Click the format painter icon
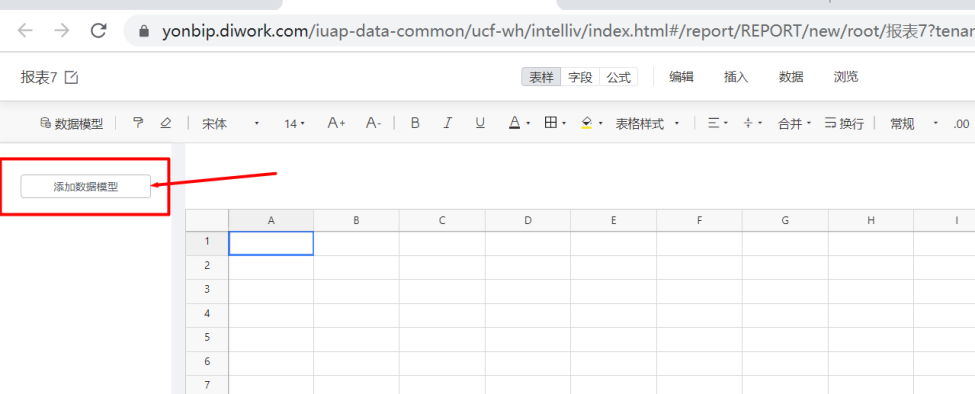The width and height of the screenshot is (975, 394). (x=138, y=123)
